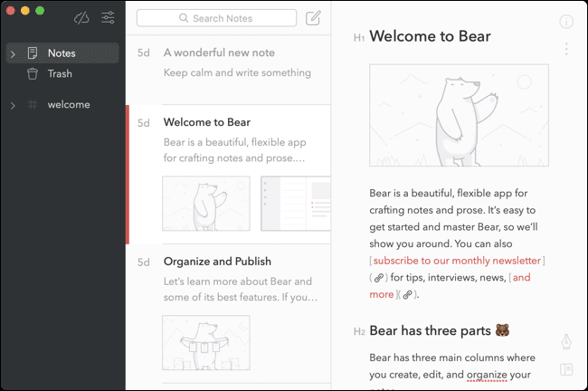This screenshot has height=391, width=588.
Task: Select Notes in the sidebar
Action: click(62, 52)
